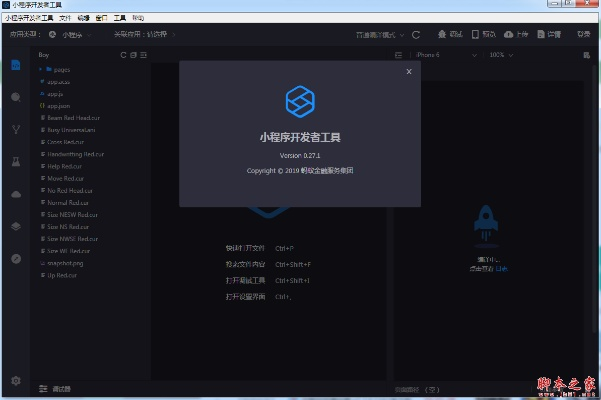The height and width of the screenshot is (400, 601).
Task: Select Size NS Red.cur file
Action: (68, 226)
